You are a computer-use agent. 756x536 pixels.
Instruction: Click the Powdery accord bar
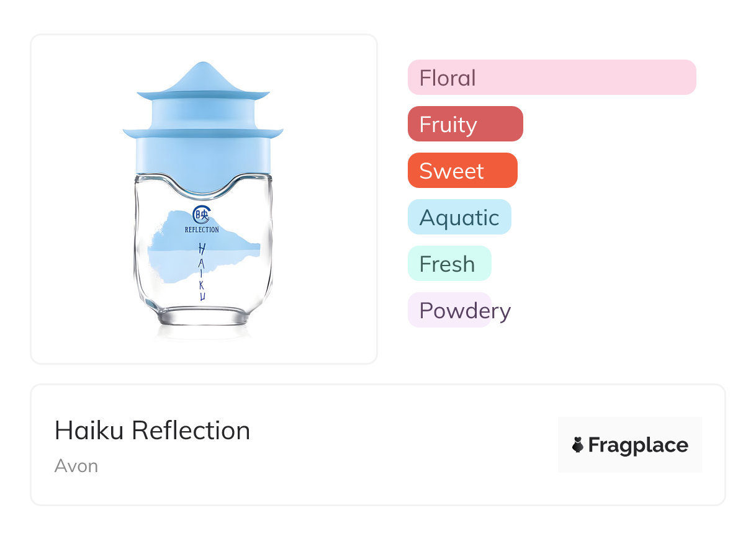pyautogui.click(x=449, y=310)
